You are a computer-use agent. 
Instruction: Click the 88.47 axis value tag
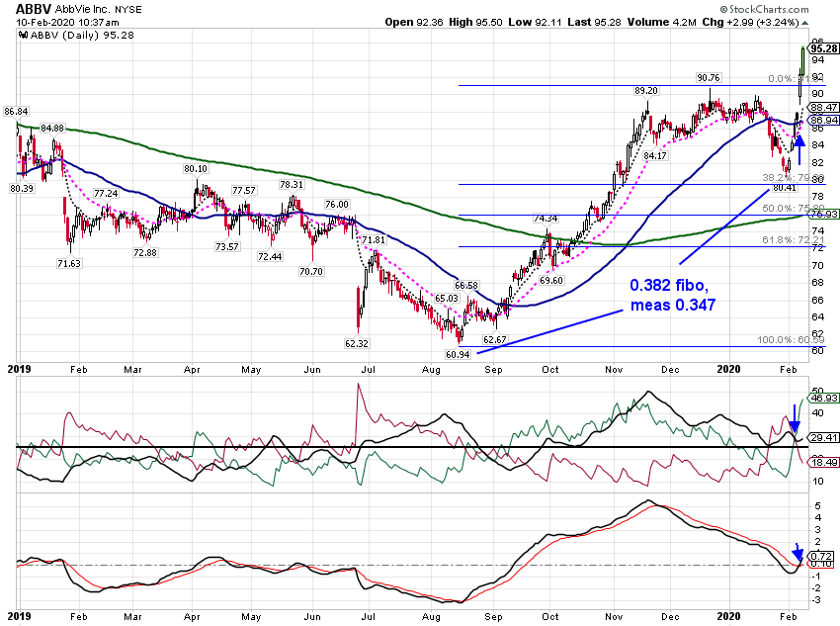tap(824, 108)
